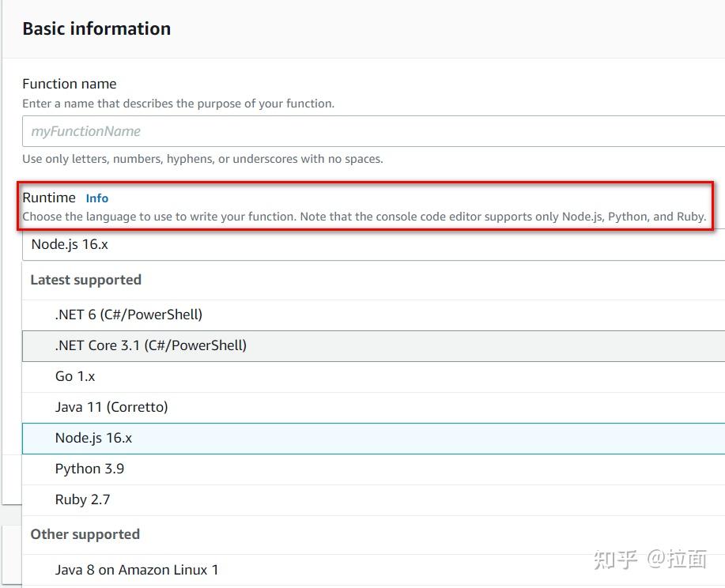Image resolution: width=725 pixels, height=588 pixels.
Task: Click the Function name label
Action: pyautogui.click(x=69, y=83)
